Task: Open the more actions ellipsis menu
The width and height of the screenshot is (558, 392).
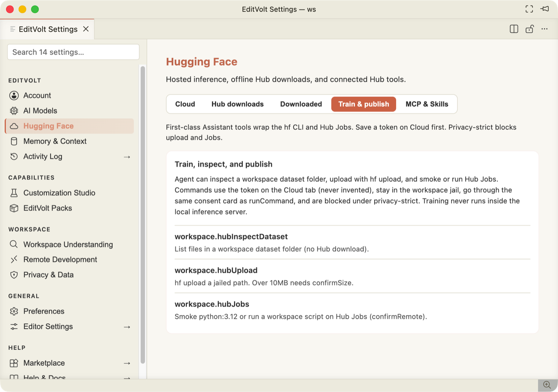Action: click(544, 29)
